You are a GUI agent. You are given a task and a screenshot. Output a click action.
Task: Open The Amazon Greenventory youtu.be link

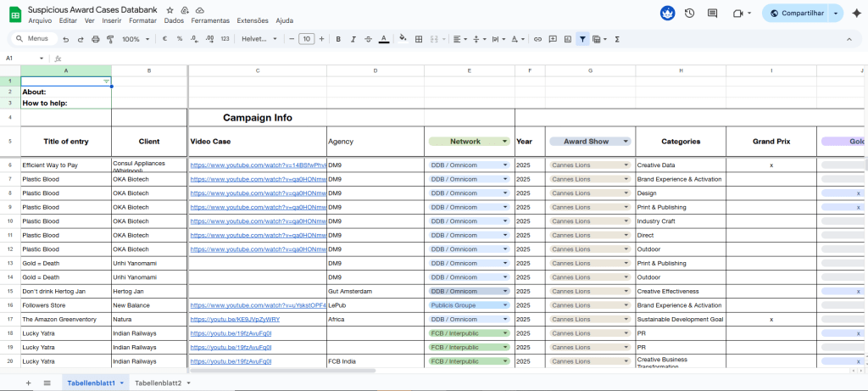pyautogui.click(x=236, y=320)
